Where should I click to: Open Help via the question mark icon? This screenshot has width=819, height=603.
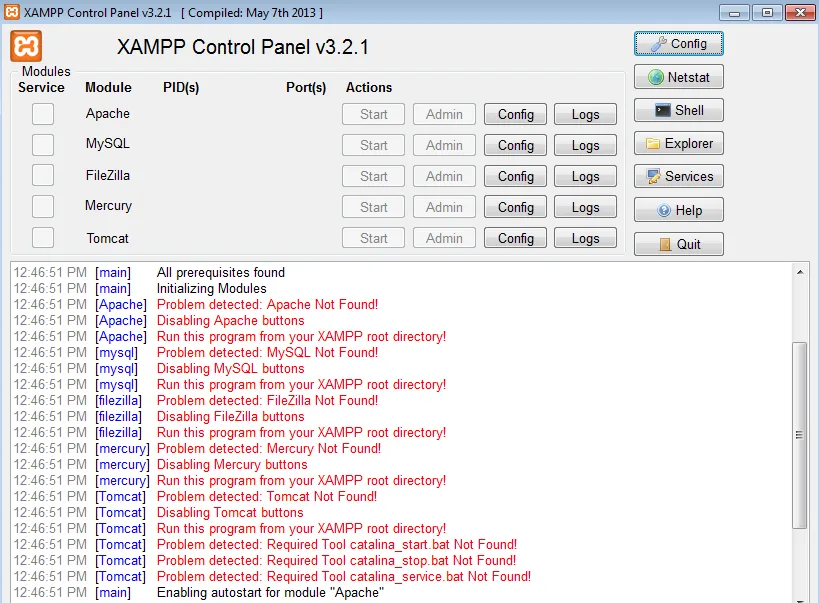pos(678,210)
